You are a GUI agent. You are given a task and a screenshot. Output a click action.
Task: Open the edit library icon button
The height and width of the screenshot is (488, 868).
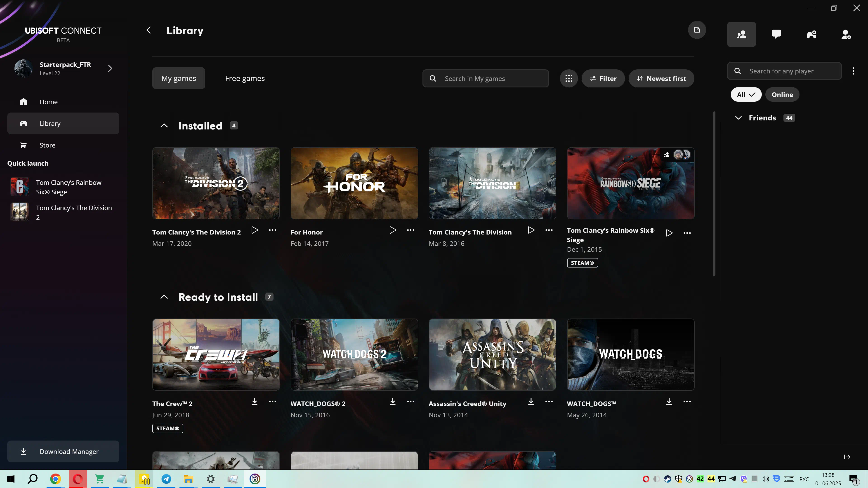click(x=697, y=30)
